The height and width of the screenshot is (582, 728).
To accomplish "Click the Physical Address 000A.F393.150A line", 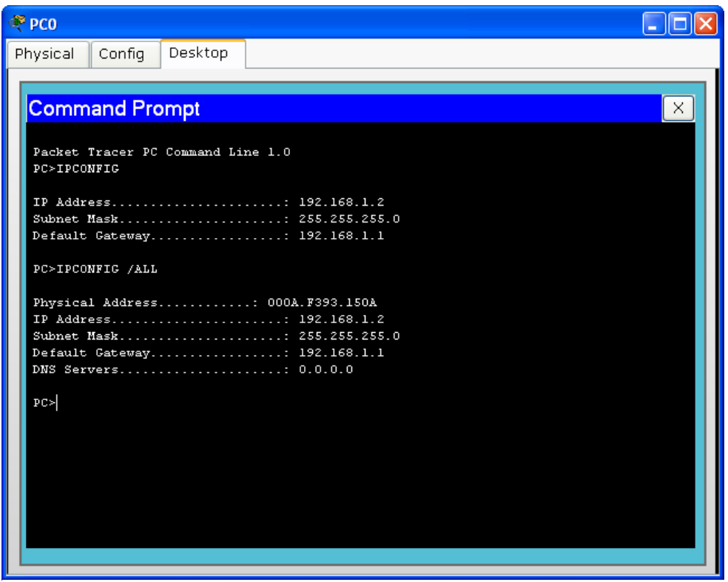I will point(206,302).
